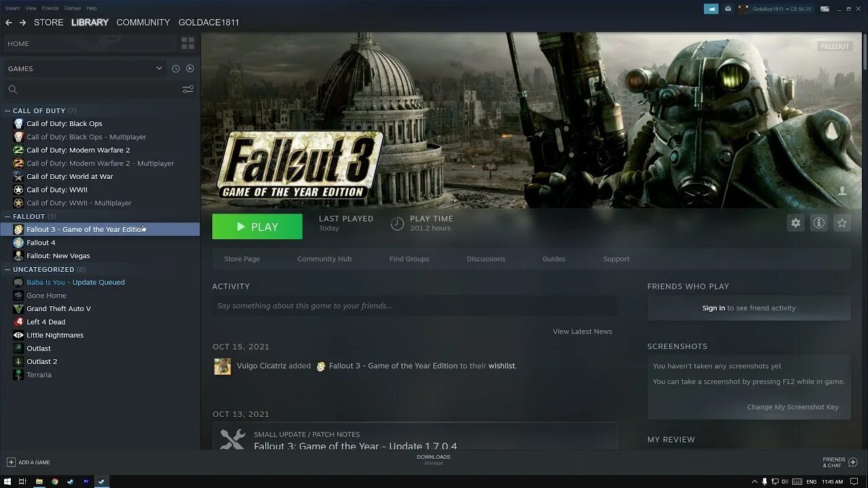868x488 pixels.
Task: Click Little Nightmares eye icon
Action: tap(18, 335)
